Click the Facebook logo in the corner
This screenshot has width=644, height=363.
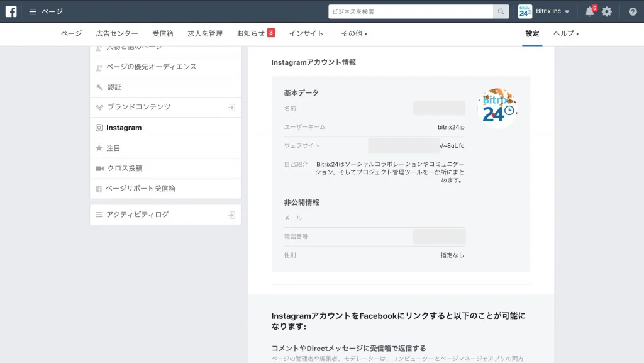[x=10, y=11]
